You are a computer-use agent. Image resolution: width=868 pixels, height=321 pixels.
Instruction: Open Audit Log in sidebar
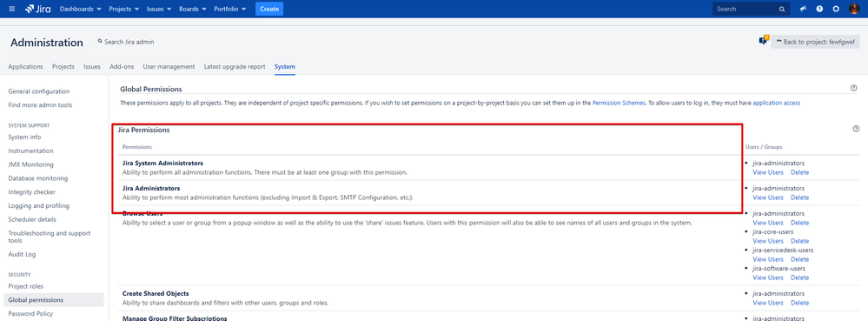(x=21, y=255)
